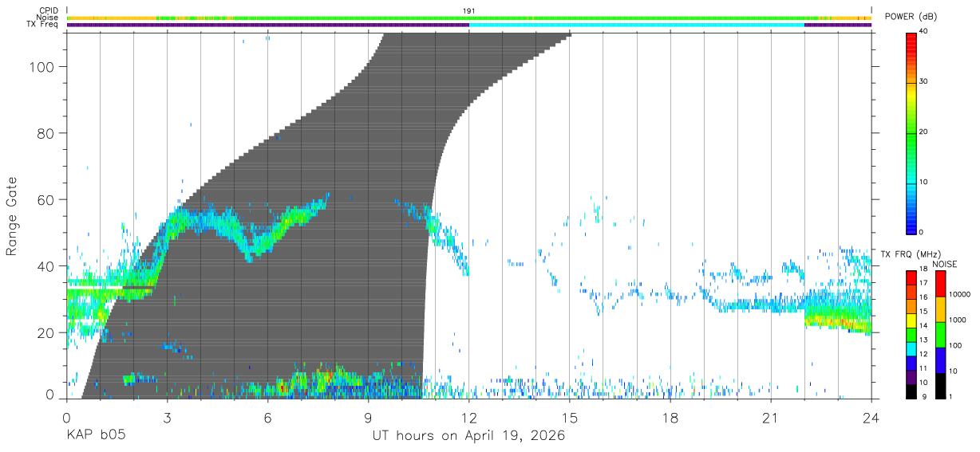Click the NOISE legend color bar

click(x=940, y=334)
